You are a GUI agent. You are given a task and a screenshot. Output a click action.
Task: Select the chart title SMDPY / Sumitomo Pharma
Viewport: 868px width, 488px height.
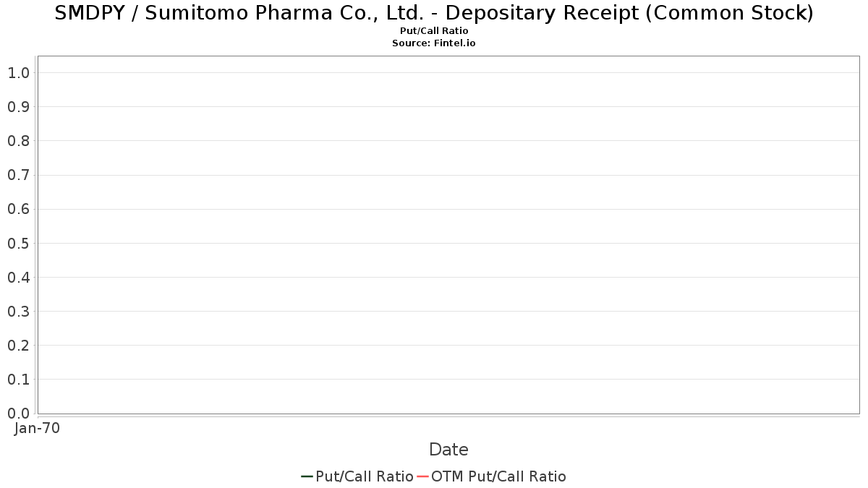coord(434,13)
